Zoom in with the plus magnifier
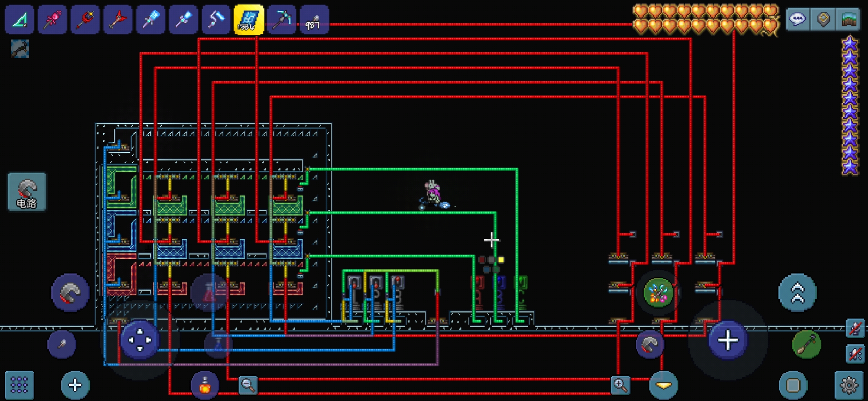Viewport: 868px width, 401px height. 620,385
